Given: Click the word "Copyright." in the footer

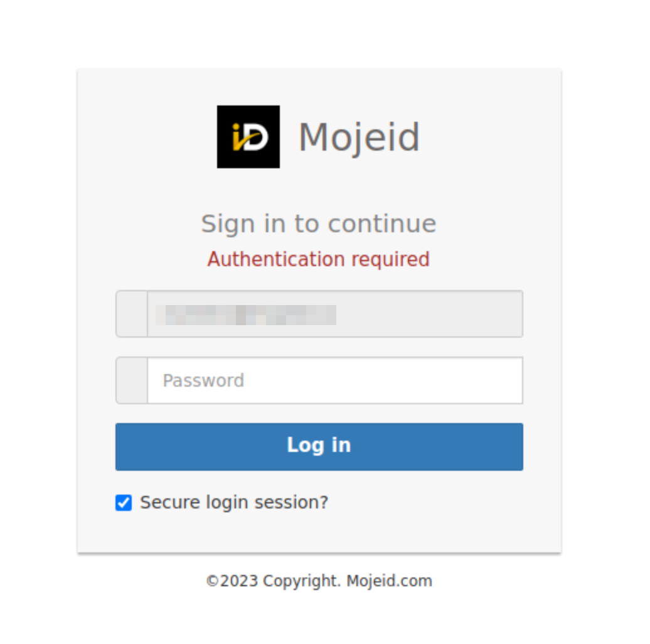Looking at the screenshot, I should [x=302, y=581].
